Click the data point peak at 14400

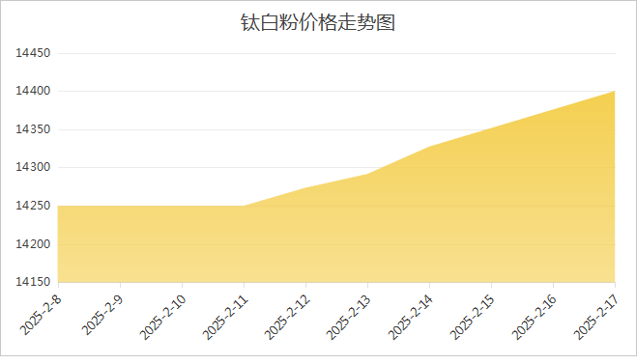point(615,92)
